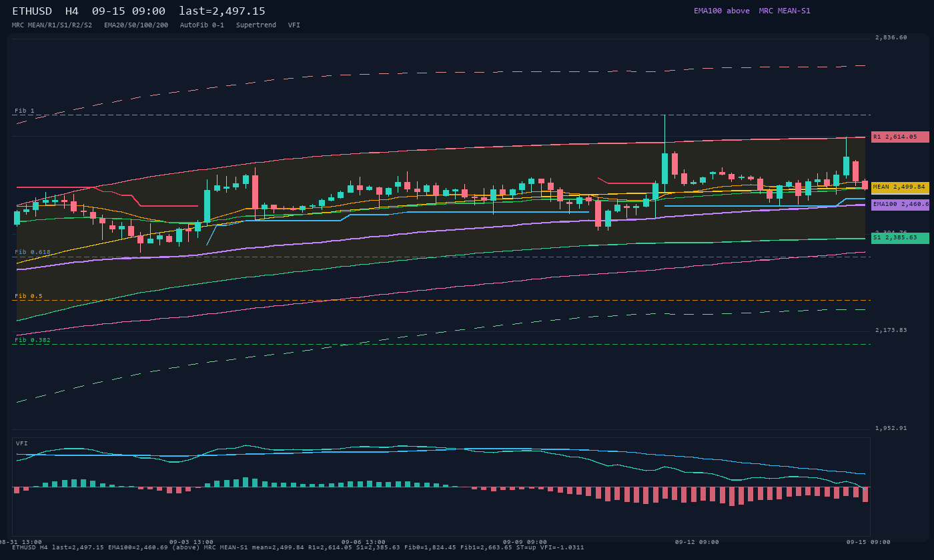934x560 pixels.
Task: Select the green Fib 0.382 level label
Action: click(33, 340)
